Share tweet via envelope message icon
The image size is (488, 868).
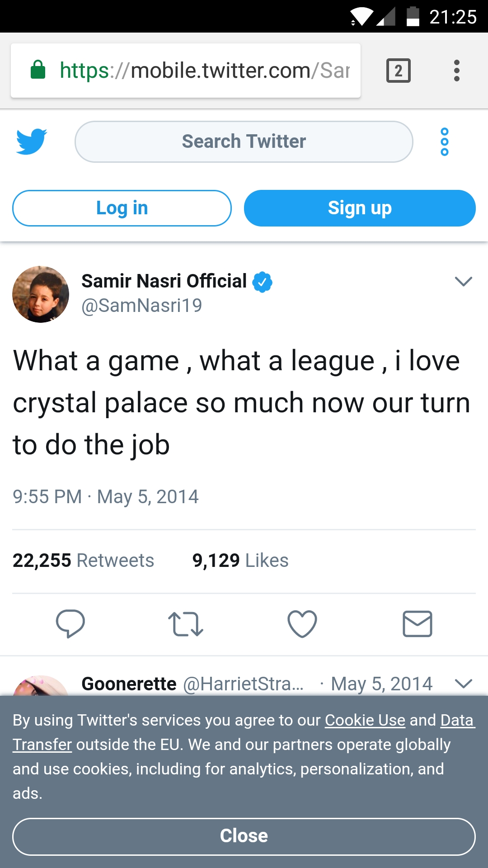pyautogui.click(x=417, y=624)
